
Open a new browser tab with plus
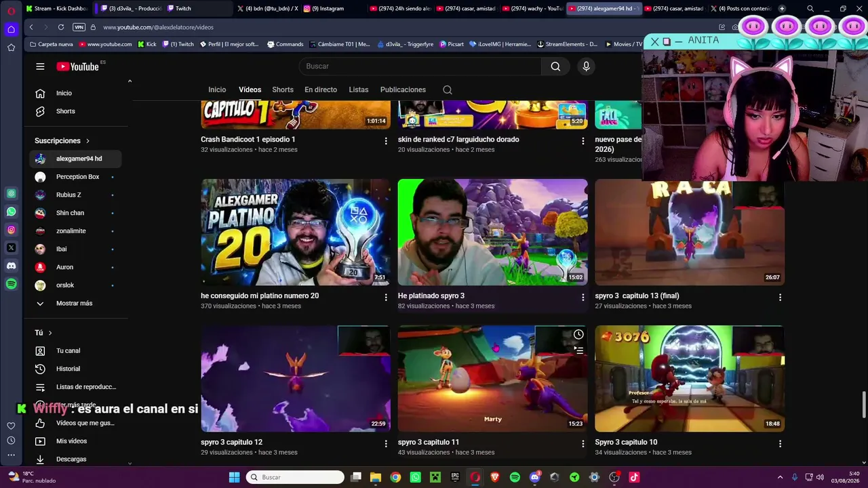(x=782, y=9)
